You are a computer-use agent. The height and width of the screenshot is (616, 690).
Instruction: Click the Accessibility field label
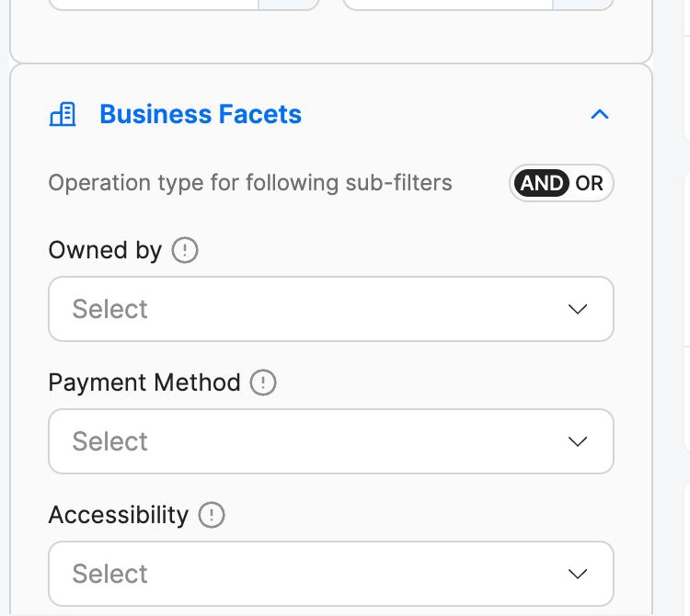point(119,515)
